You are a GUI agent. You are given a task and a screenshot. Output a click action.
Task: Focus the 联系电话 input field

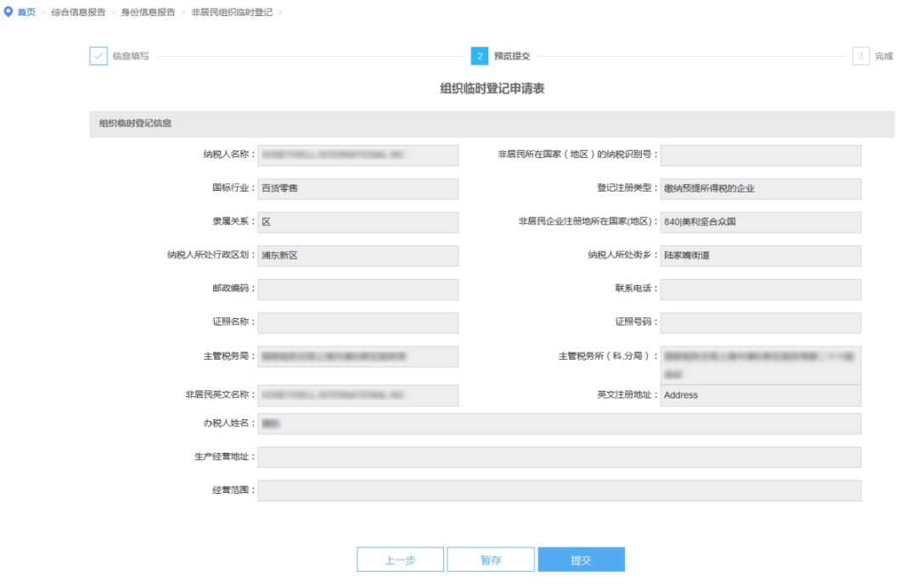coord(760,289)
